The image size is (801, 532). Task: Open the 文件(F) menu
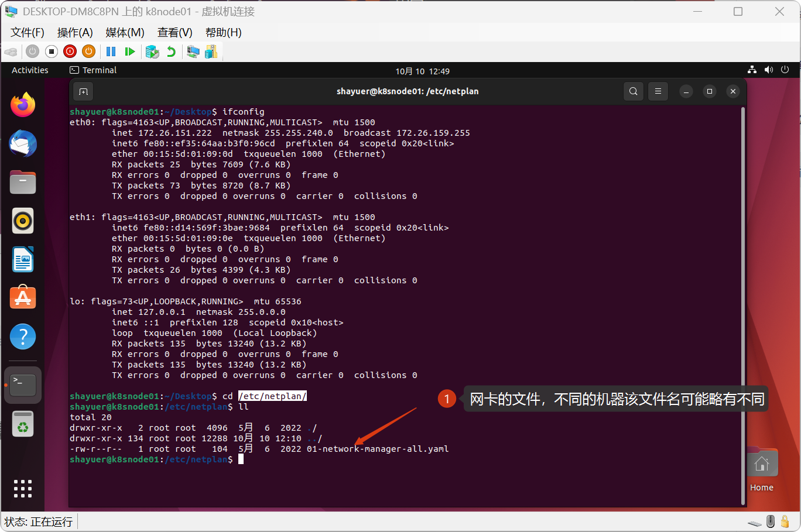coord(28,32)
